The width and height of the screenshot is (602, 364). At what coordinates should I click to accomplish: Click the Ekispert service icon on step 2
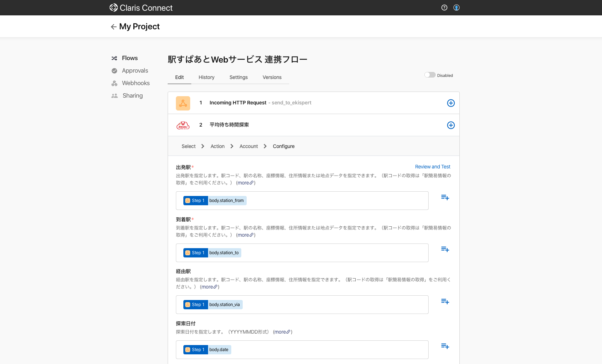pyautogui.click(x=183, y=125)
